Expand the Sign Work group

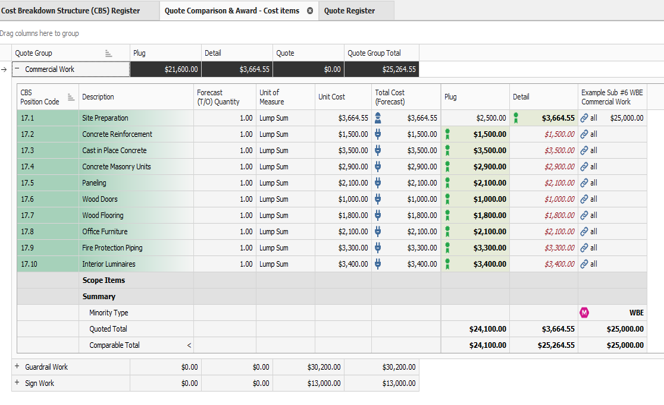pyautogui.click(x=17, y=383)
